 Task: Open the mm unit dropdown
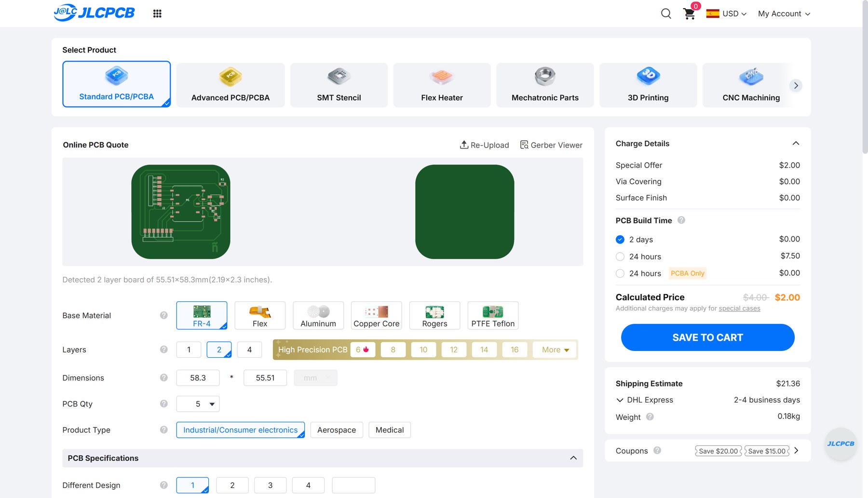[315, 378]
